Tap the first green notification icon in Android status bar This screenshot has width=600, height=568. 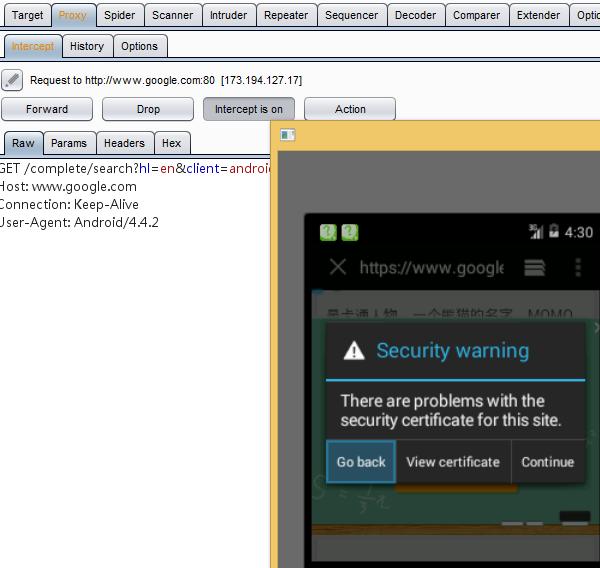click(328, 232)
